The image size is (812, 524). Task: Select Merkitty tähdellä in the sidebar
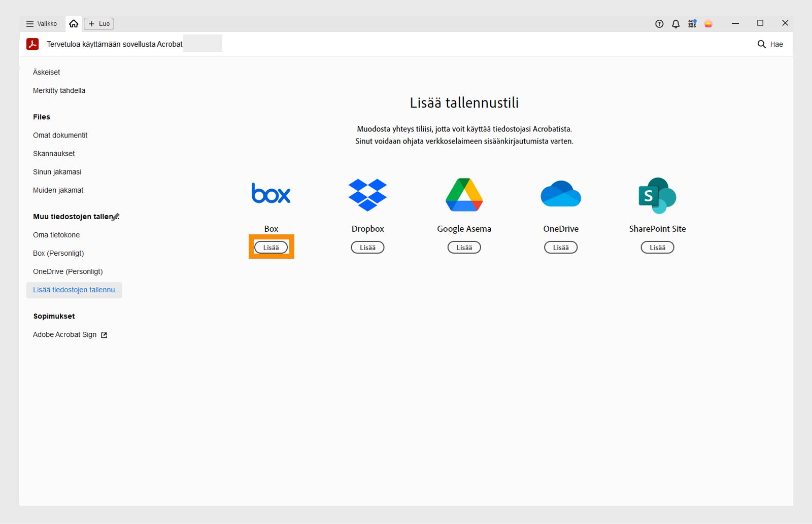59,91
